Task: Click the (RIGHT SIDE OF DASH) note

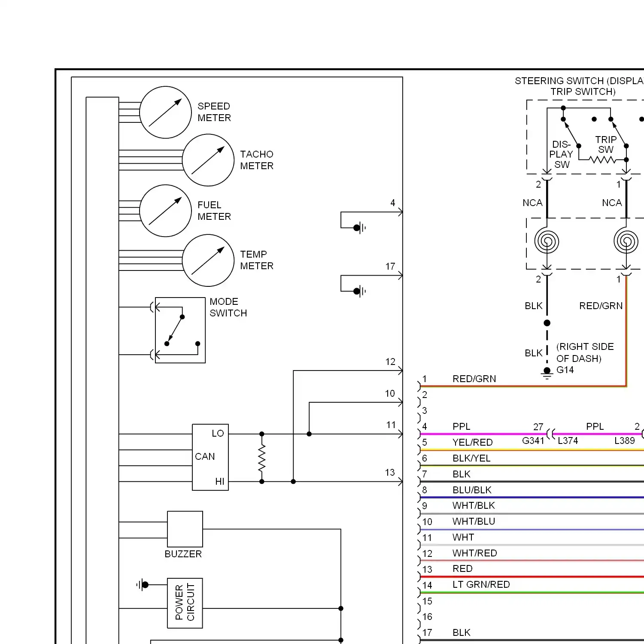Action: click(x=585, y=352)
